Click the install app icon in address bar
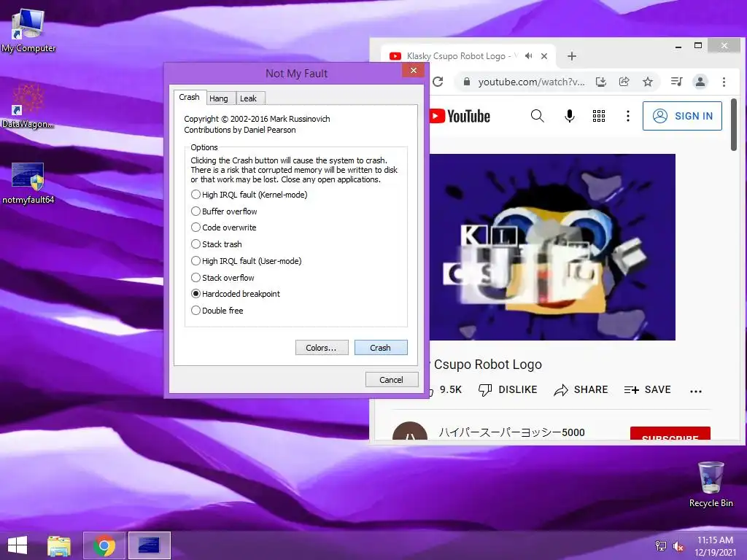Viewport: 747px width, 560px height. 601,82
